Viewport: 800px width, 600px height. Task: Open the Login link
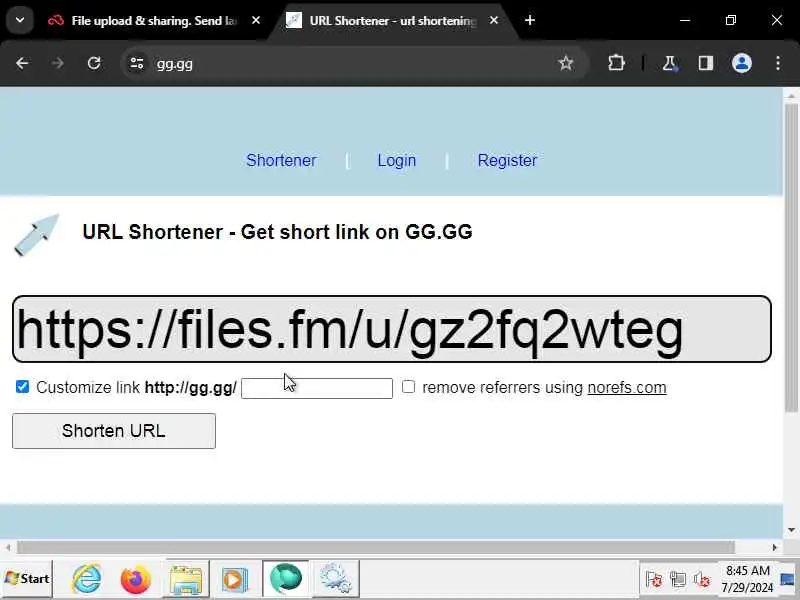tap(396, 160)
